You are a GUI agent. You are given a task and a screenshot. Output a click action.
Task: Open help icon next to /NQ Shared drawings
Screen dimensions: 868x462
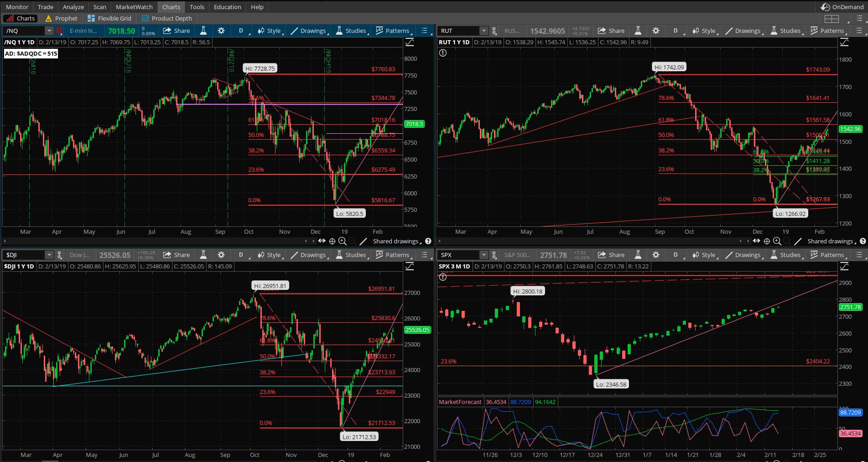click(428, 241)
